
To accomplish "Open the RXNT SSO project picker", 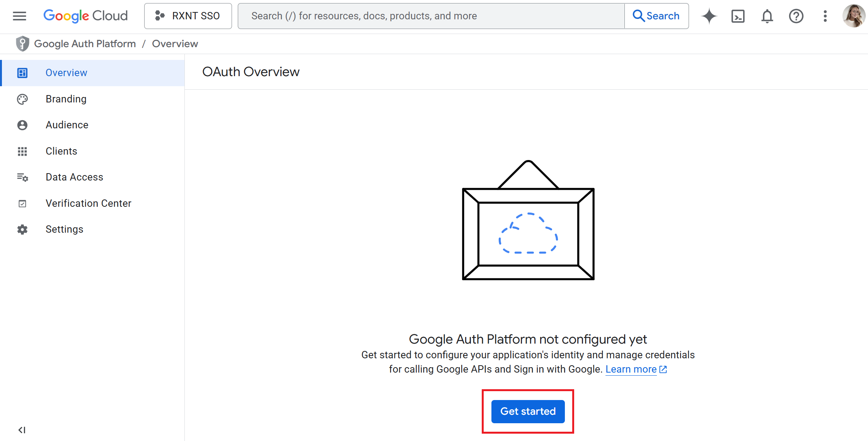I will (x=188, y=16).
